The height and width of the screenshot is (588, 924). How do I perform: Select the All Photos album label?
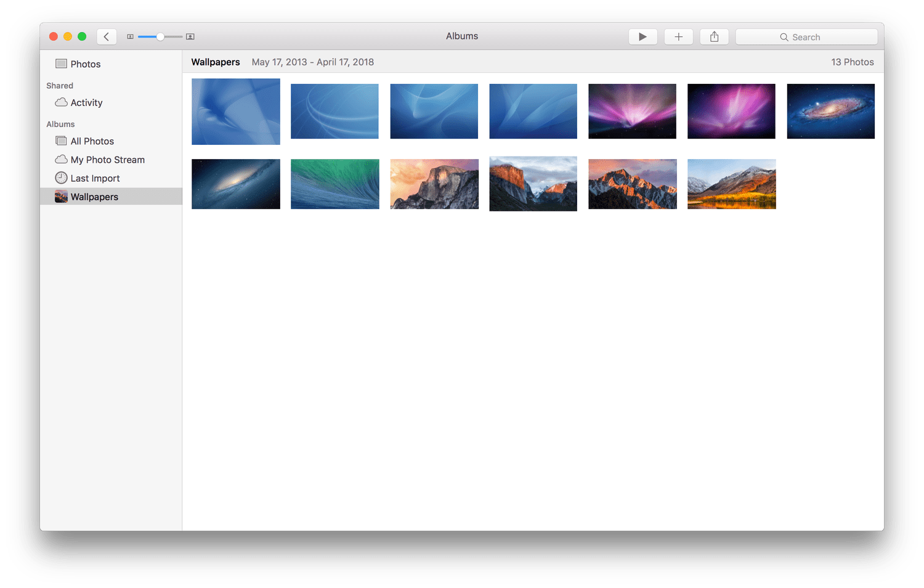coord(92,141)
